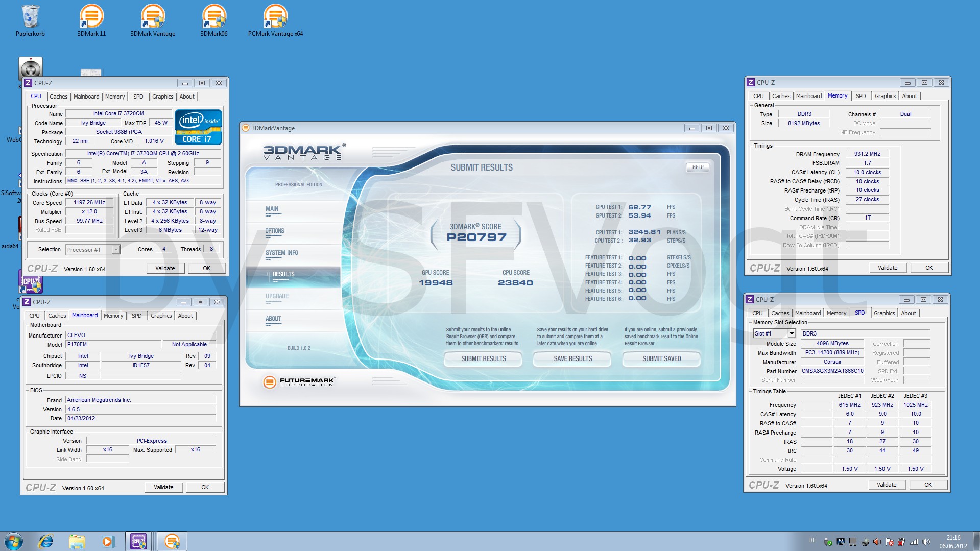Viewport: 980px width, 551px height.
Task: Click the CPU-Z icon in the Memory window title bar
Action: click(x=750, y=82)
